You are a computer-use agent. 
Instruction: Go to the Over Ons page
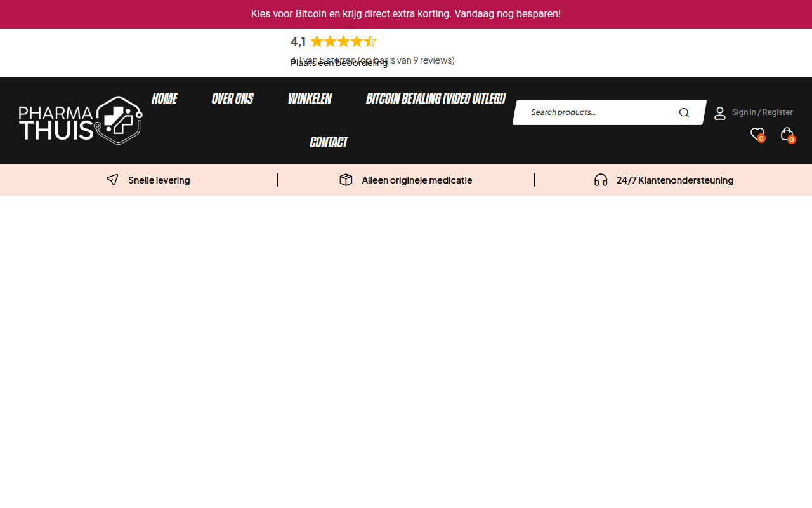pos(232,98)
